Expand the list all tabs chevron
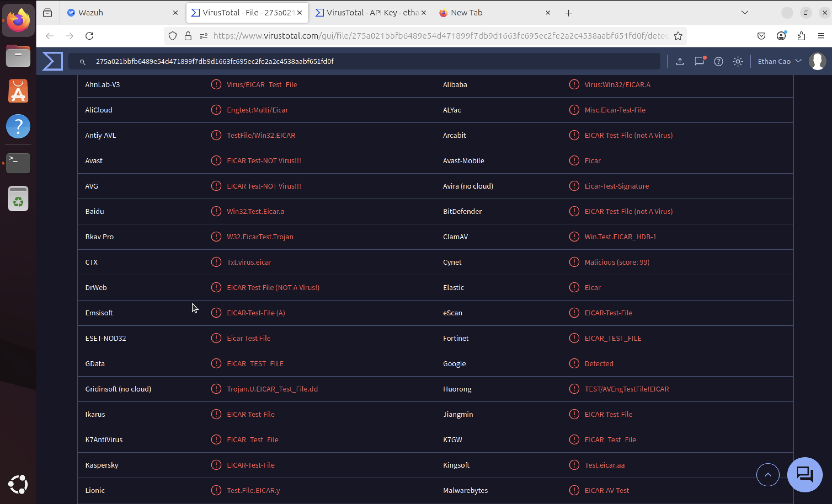The height and width of the screenshot is (504, 832). tap(745, 13)
